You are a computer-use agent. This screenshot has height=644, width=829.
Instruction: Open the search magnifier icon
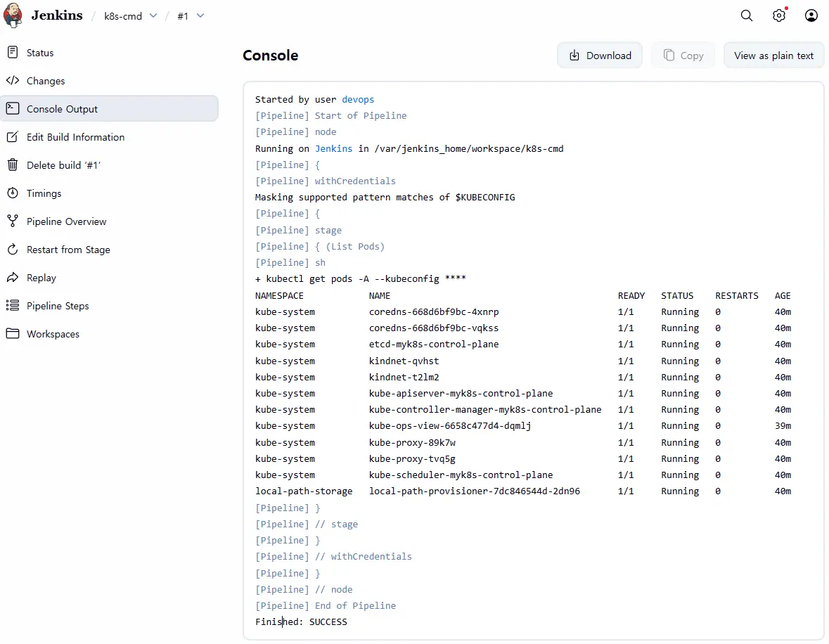(x=747, y=15)
